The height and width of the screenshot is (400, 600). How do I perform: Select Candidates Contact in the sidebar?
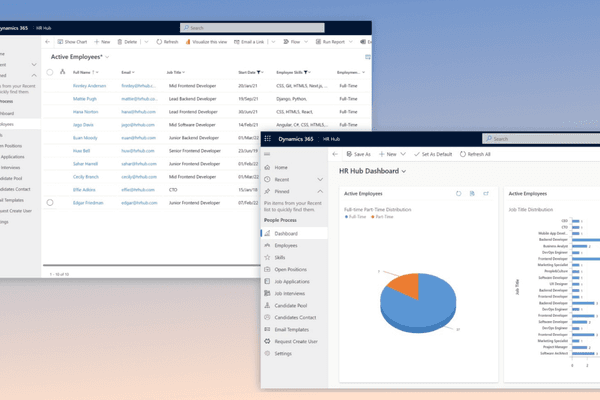pyautogui.click(x=295, y=318)
